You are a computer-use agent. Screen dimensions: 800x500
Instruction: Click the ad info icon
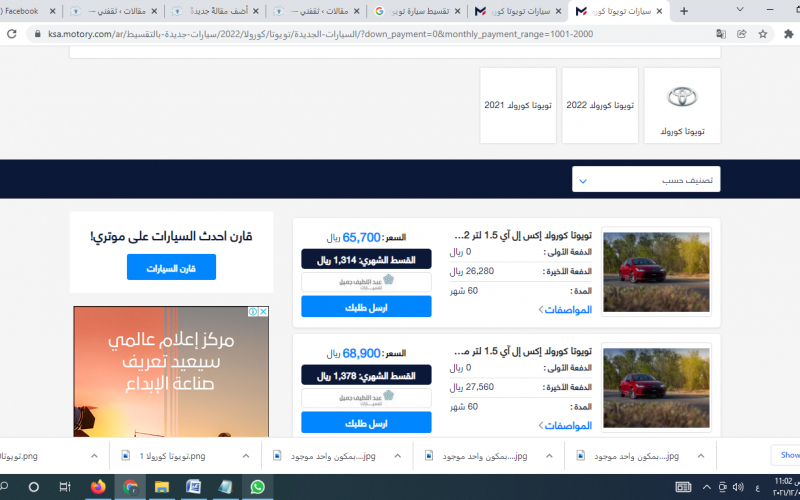tap(253, 312)
